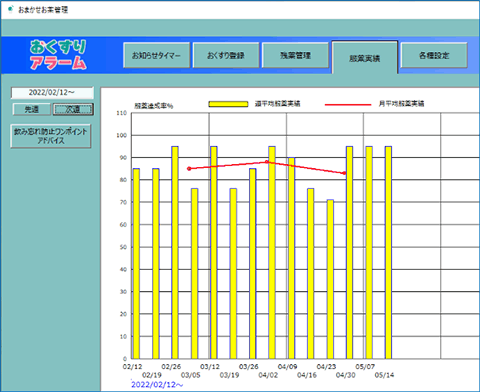Viewport: 480px width, 392px height.
Task: Click the 2022/02/12～ date field
Action: [52, 92]
